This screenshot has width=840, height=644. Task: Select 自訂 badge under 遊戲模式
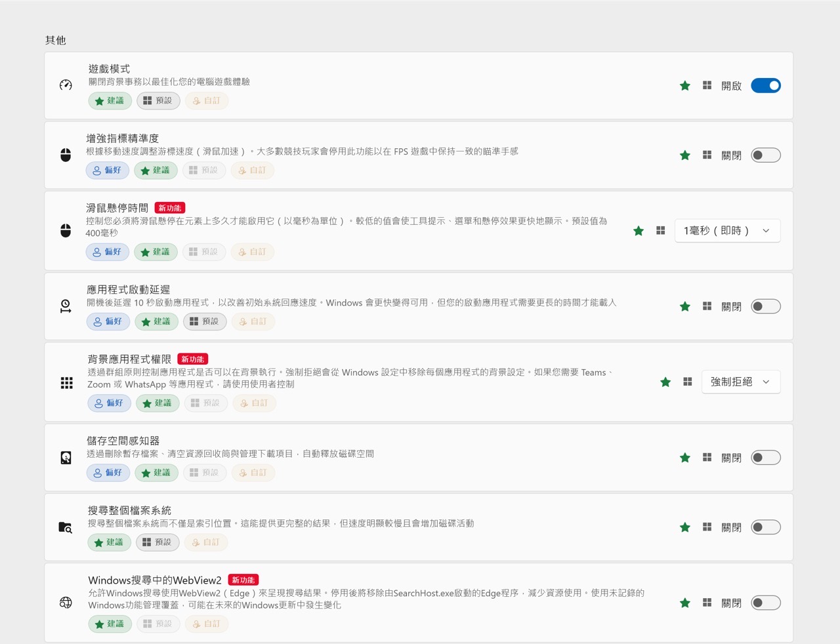206,101
